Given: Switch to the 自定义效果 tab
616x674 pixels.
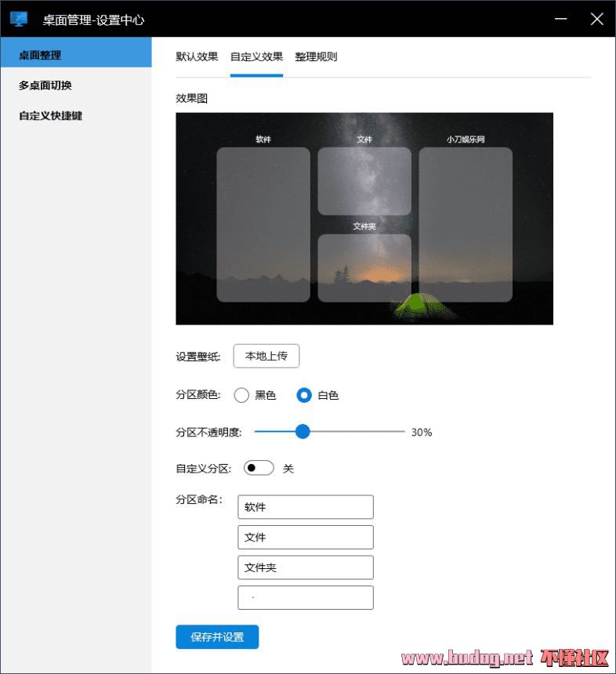Looking at the screenshot, I should point(256,56).
